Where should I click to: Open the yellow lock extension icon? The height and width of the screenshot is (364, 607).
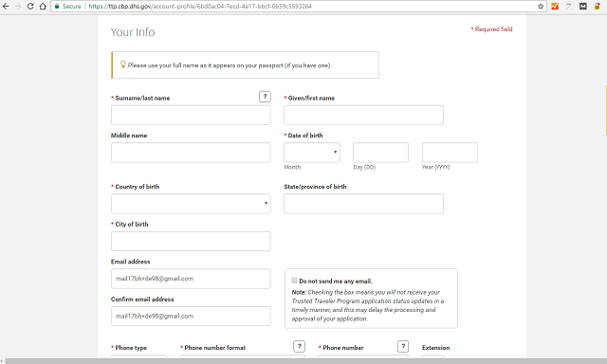(x=598, y=7)
